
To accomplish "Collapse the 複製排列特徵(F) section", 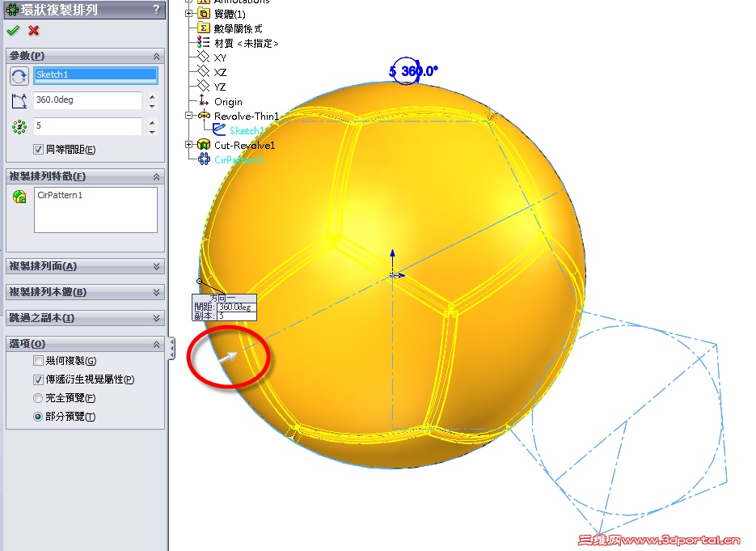I will [156, 177].
